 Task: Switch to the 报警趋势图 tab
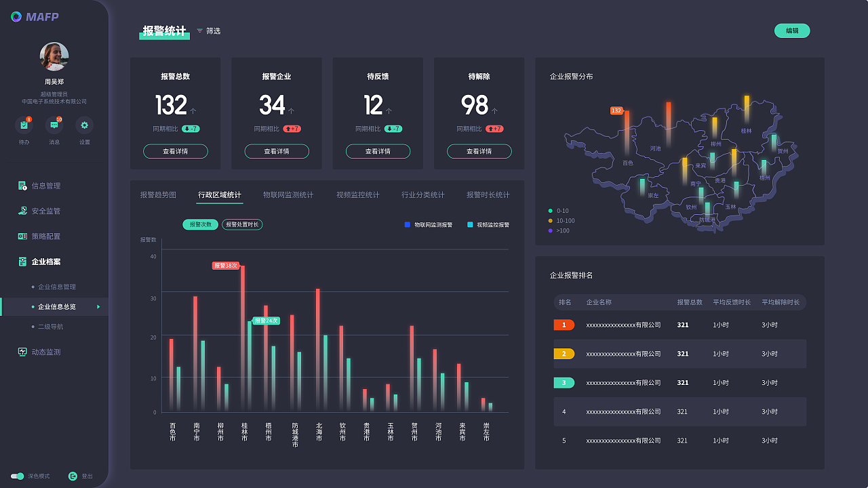coord(158,195)
